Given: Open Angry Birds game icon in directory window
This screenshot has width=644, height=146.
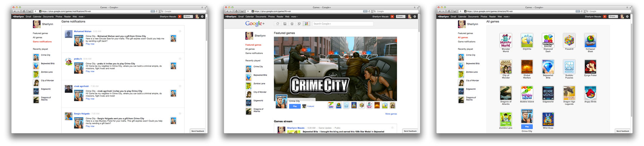Looking at the screenshot, I should [590, 93].
